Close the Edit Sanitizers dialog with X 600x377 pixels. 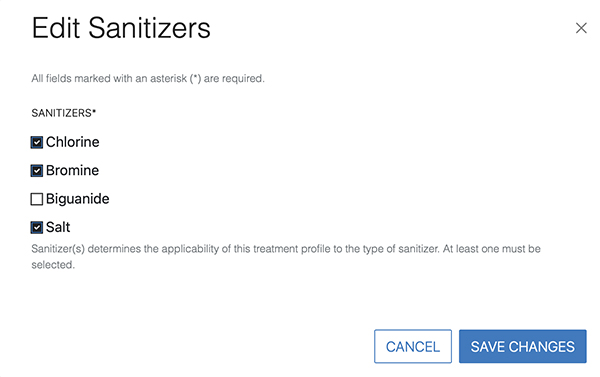[581, 28]
